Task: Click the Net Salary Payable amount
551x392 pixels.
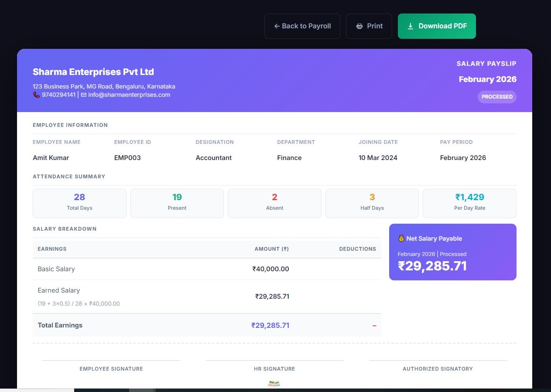Action: tap(432, 266)
